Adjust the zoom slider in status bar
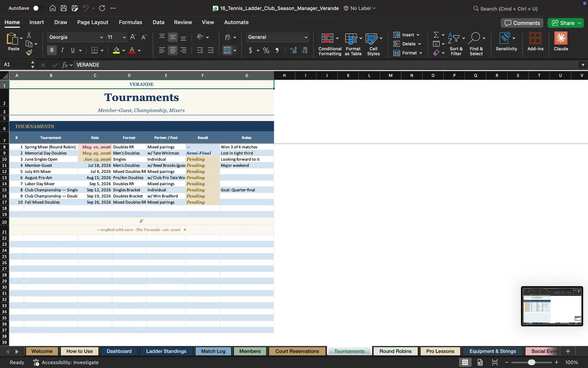Image resolution: width=588 pixels, height=368 pixels. (531, 362)
